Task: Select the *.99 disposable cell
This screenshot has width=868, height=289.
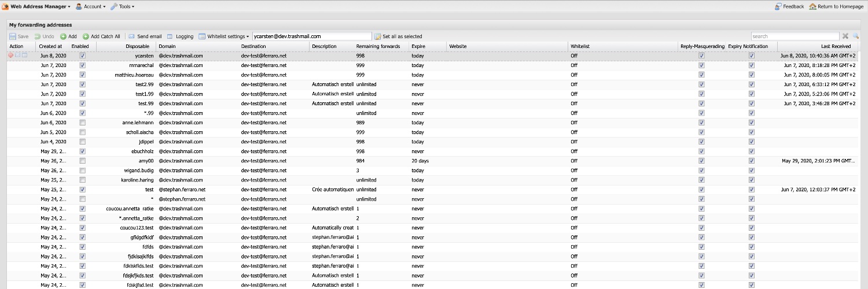Action: click(x=149, y=113)
